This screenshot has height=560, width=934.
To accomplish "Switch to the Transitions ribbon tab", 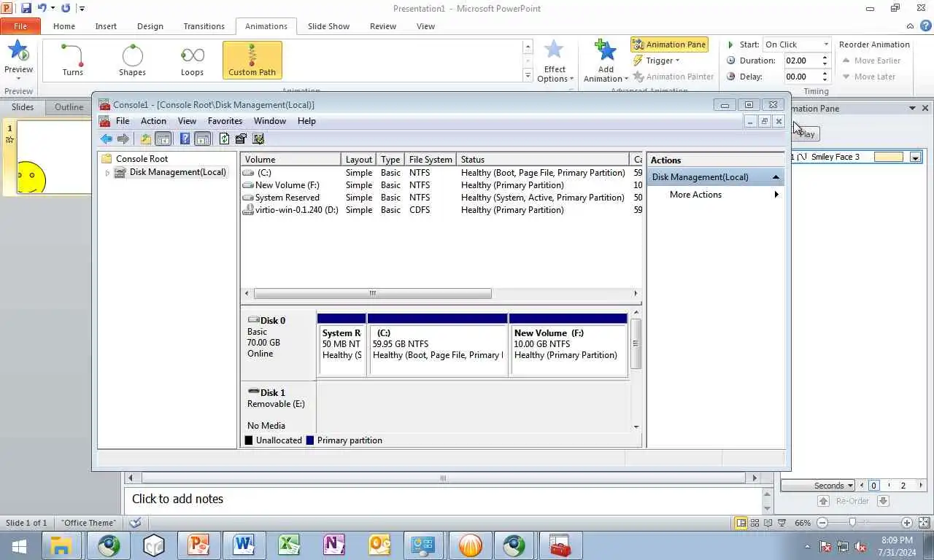I will click(204, 26).
